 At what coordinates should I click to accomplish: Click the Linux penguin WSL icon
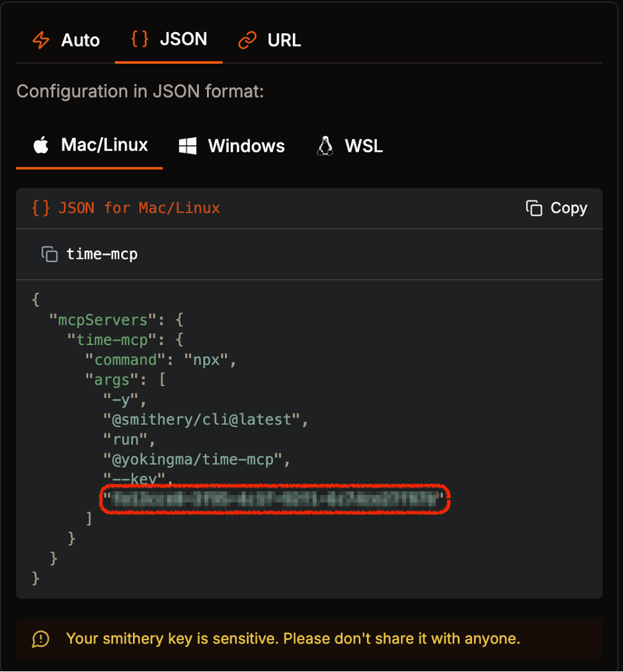[x=325, y=146]
